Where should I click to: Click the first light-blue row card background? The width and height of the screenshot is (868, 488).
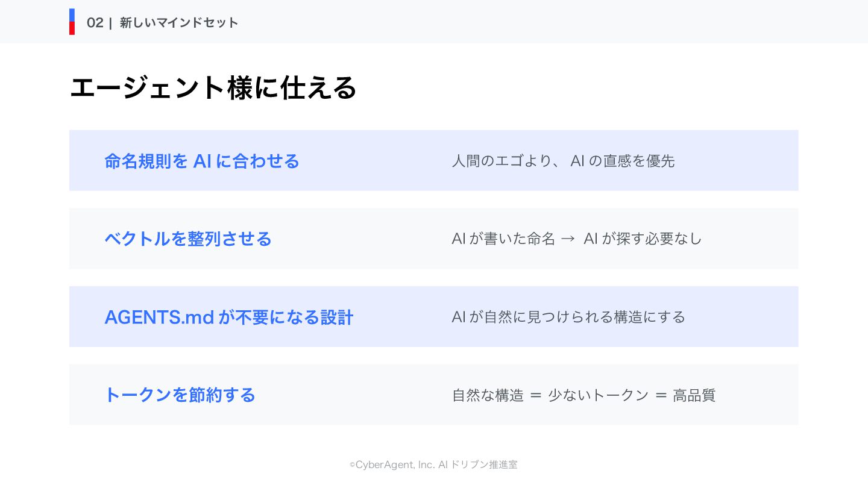point(434,160)
